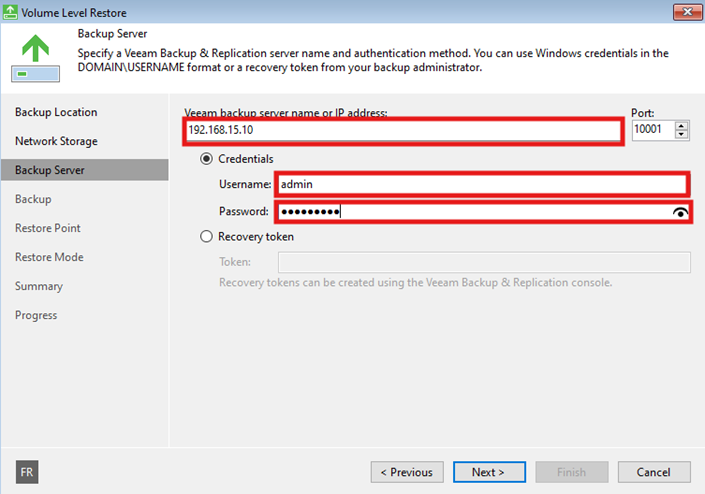
Task: Click the Veeam restore icon in title bar
Action: point(11,12)
